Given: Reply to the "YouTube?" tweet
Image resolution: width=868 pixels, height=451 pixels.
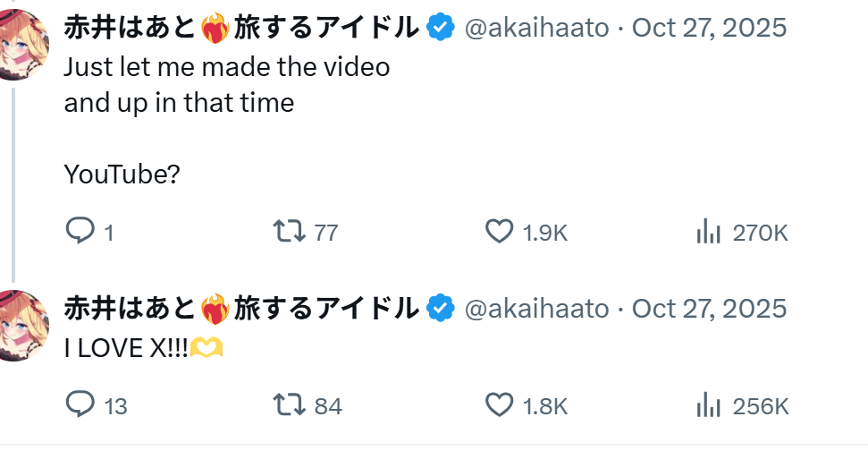Looking at the screenshot, I should (80, 232).
